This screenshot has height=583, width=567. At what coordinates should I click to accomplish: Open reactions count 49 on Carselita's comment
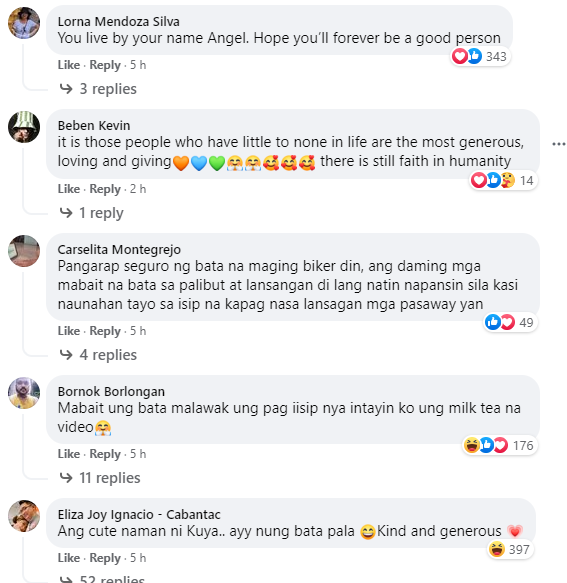coord(510,322)
